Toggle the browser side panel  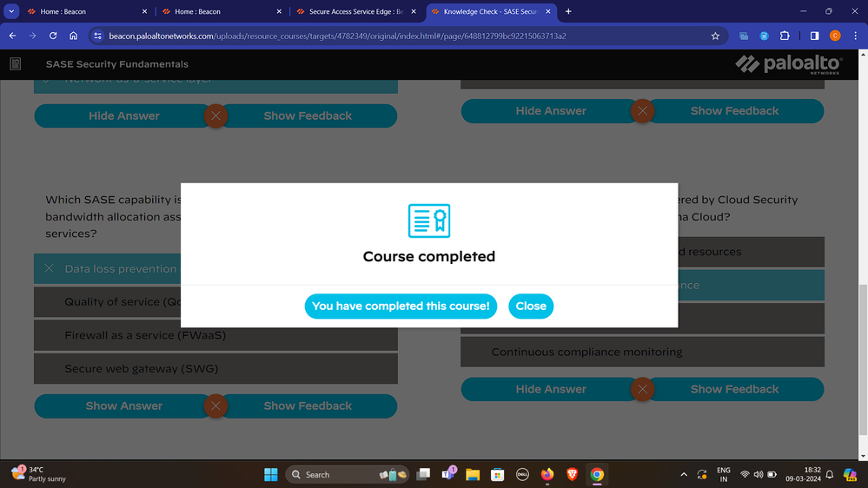tap(814, 36)
